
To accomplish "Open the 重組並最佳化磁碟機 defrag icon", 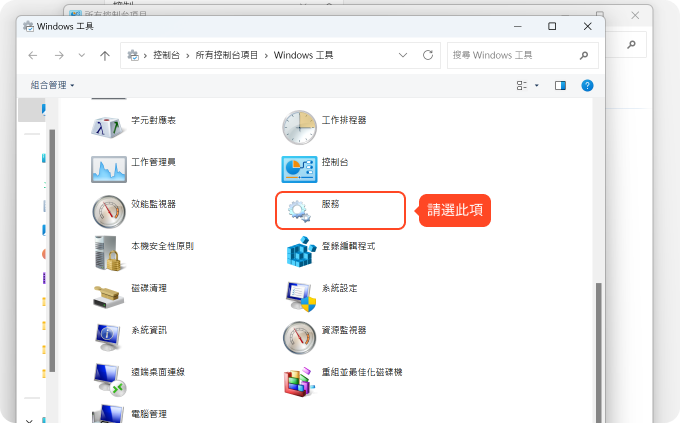I will (299, 382).
